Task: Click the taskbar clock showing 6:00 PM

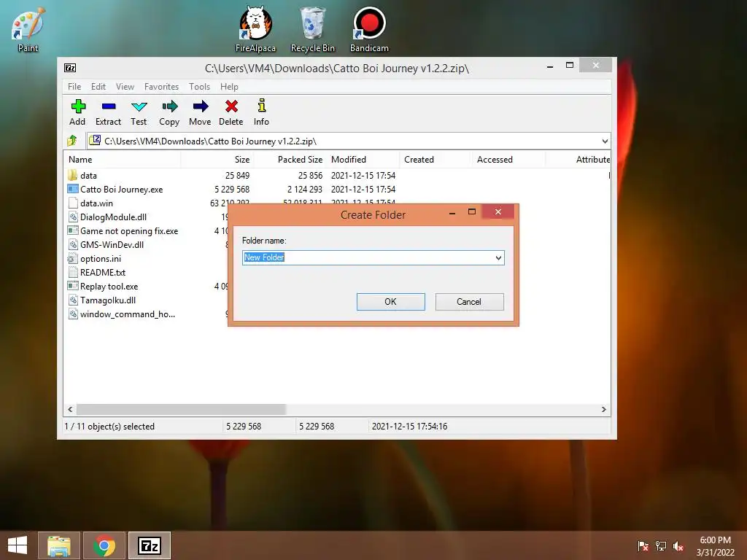Action: coord(716,546)
